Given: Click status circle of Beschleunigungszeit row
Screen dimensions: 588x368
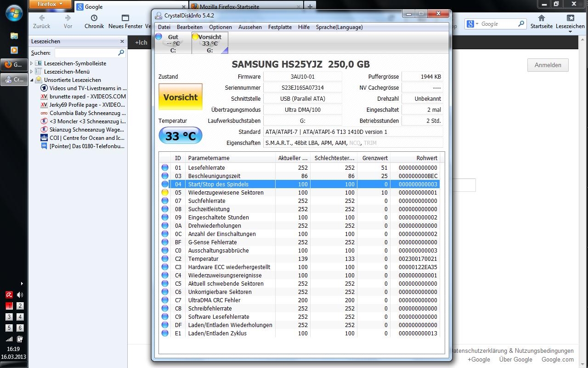Looking at the screenshot, I should point(165,176).
